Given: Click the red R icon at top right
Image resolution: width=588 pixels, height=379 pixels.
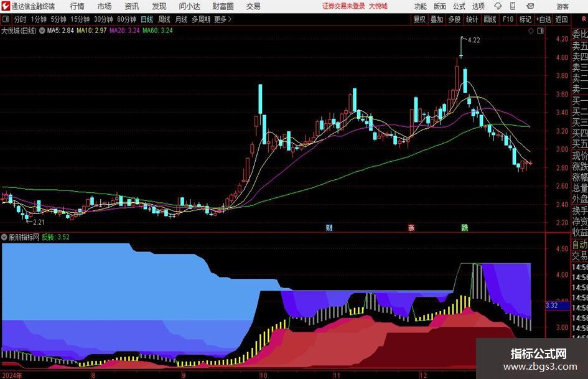Looking at the screenshot, I should 584,19.
